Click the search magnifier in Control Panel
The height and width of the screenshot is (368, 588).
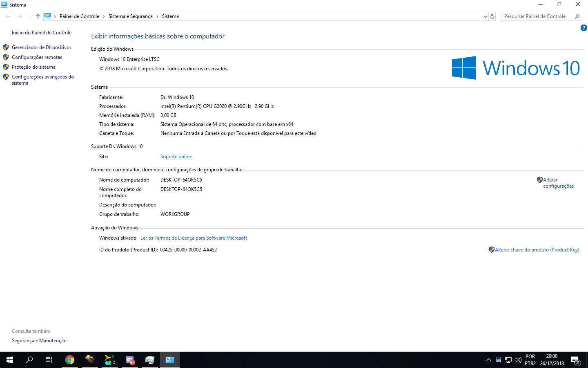[x=577, y=16]
